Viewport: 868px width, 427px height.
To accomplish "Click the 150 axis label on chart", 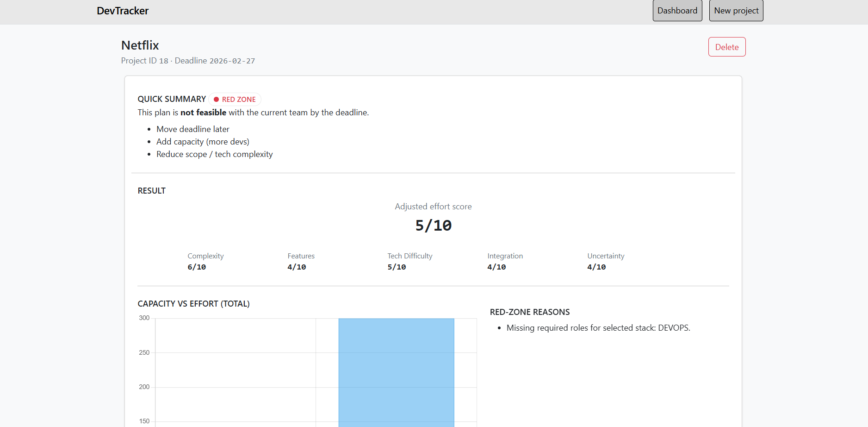I will pyautogui.click(x=144, y=421).
